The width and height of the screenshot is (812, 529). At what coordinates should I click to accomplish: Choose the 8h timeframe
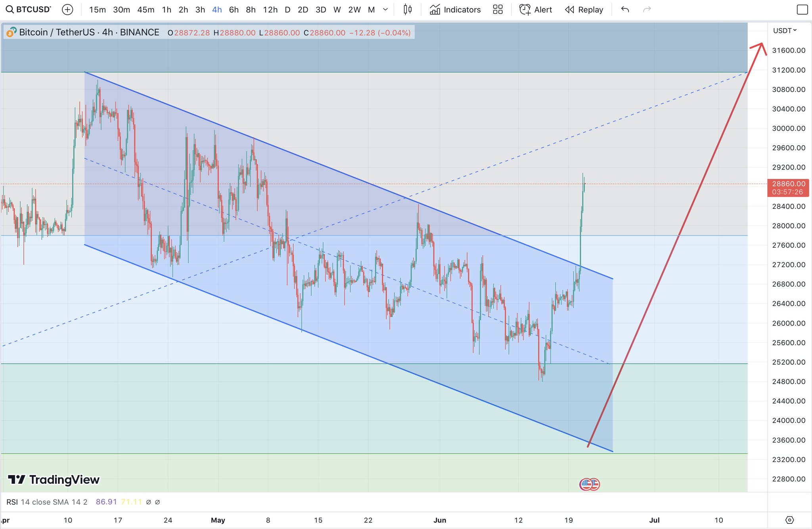(x=251, y=10)
